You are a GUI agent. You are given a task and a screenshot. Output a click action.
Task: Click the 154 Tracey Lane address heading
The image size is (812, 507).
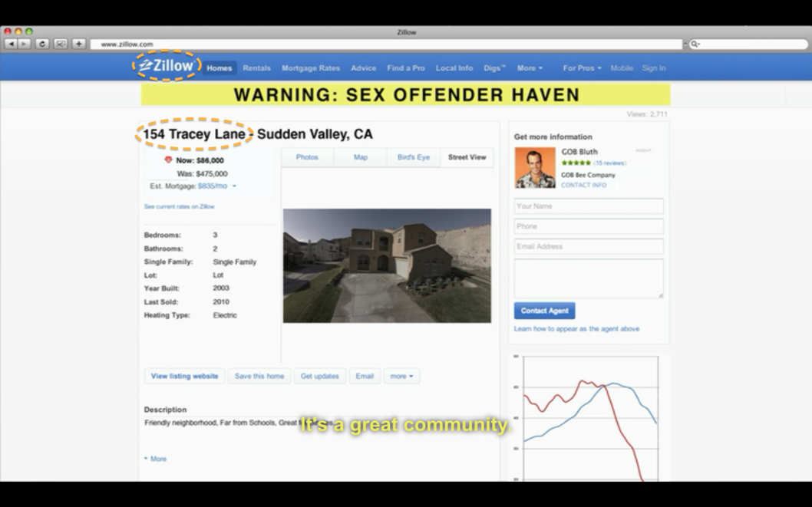(194, 134)
